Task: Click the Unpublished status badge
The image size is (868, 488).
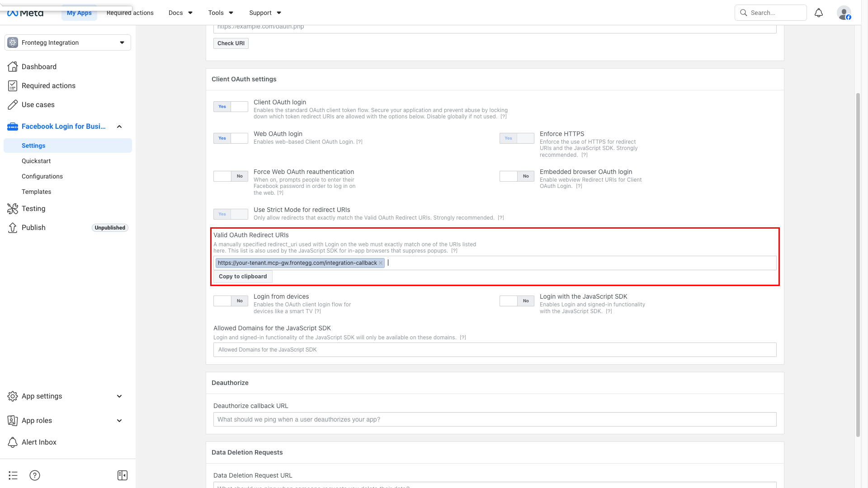Action: (x=110, y=228)
